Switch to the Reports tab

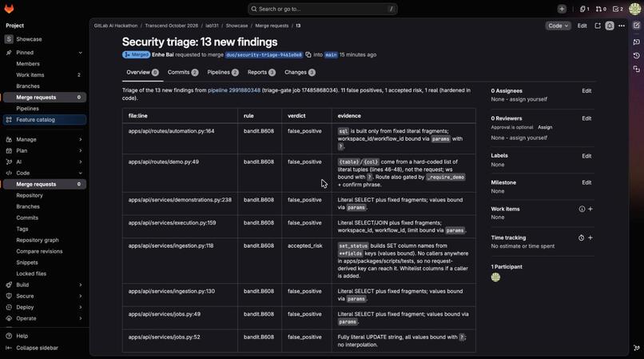coord(261,73)
